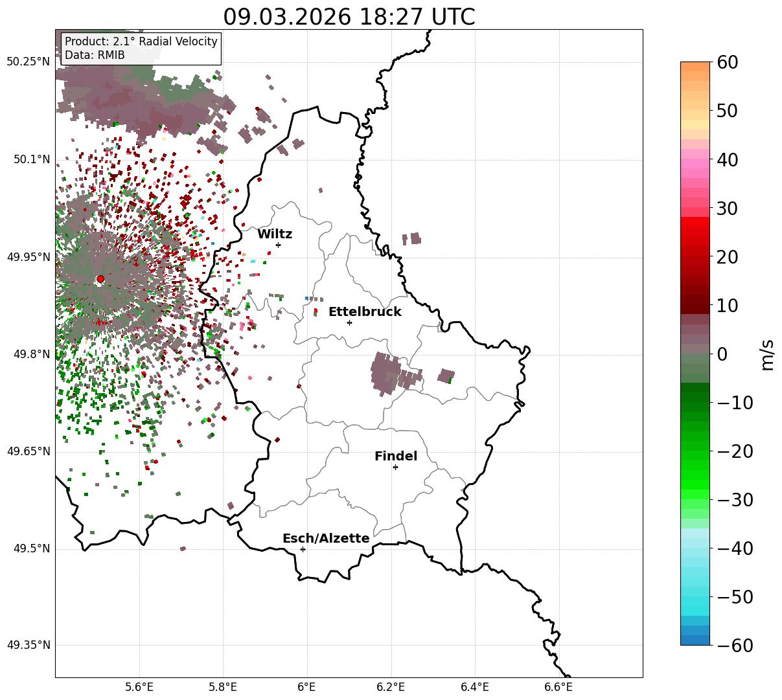Click the 49.95°N latitude label
This screenshot has height=700, width=782.
click(28, 257)
